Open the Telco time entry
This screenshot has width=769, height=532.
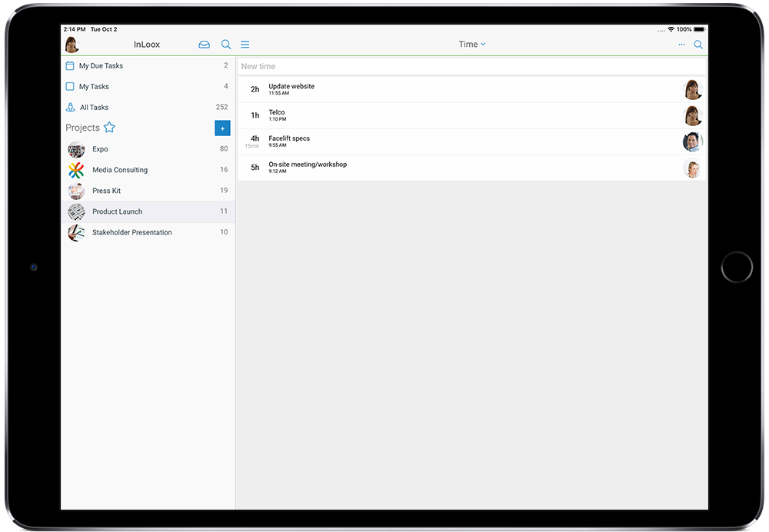click(472, 116)
